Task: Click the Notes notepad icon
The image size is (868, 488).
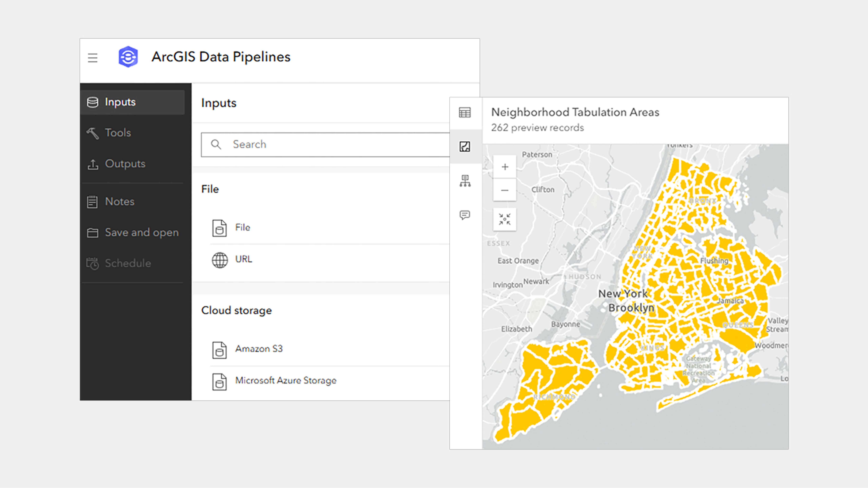Action: coord(92,202)
